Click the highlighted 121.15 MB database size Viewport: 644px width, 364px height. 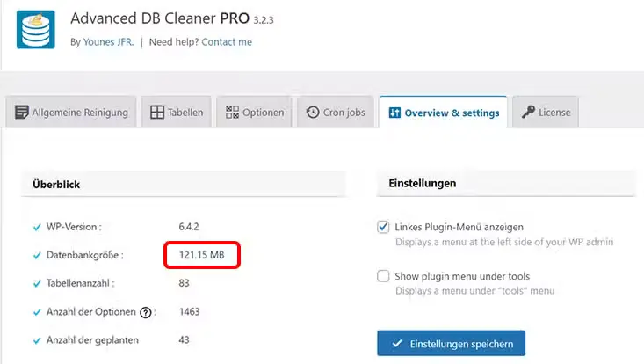pyautogui.click(x=201, y=255)
